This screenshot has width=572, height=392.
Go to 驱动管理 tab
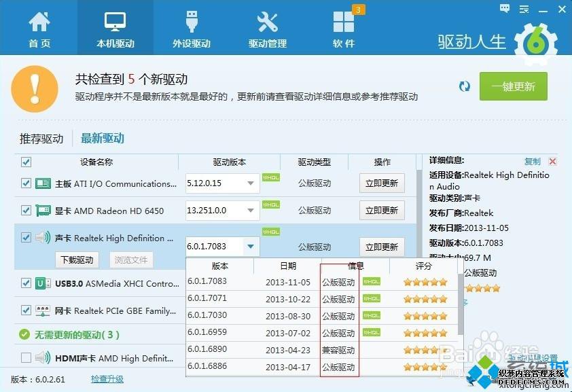point(268,29)
